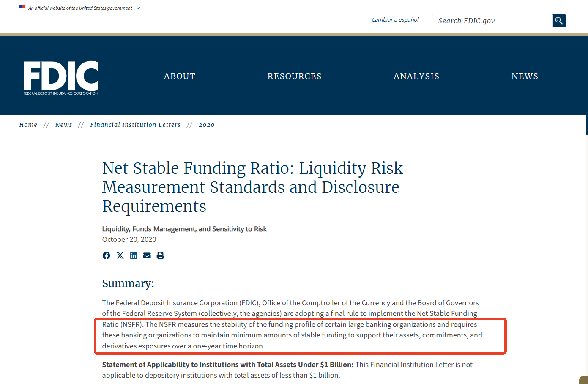Viewport: 588px width, 384px height.
Task: Open the News breadcrumb link
Action: pos(64,125)
